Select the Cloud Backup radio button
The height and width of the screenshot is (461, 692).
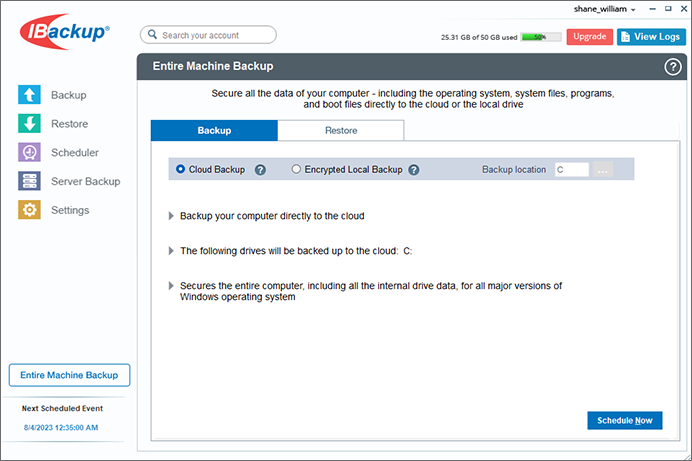pyautogui.click(x=180, y=169)
